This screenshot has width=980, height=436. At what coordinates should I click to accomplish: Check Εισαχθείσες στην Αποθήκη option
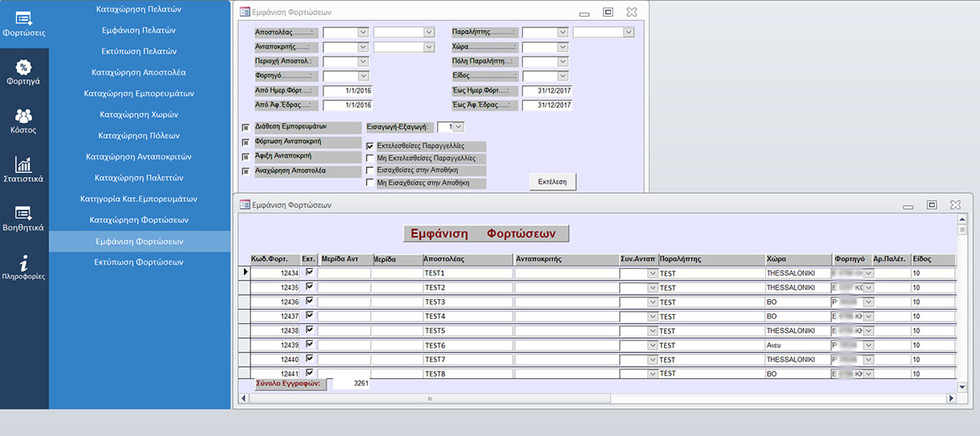coord(370,170)
